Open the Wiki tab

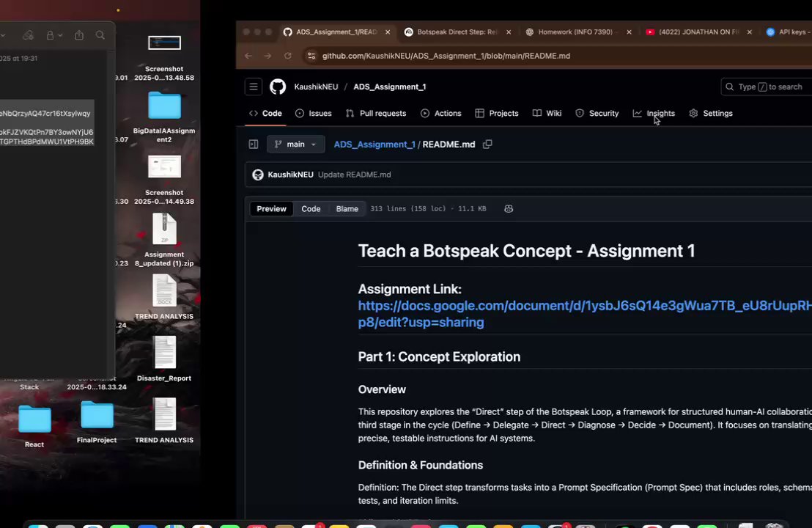[x=547, y=113]
